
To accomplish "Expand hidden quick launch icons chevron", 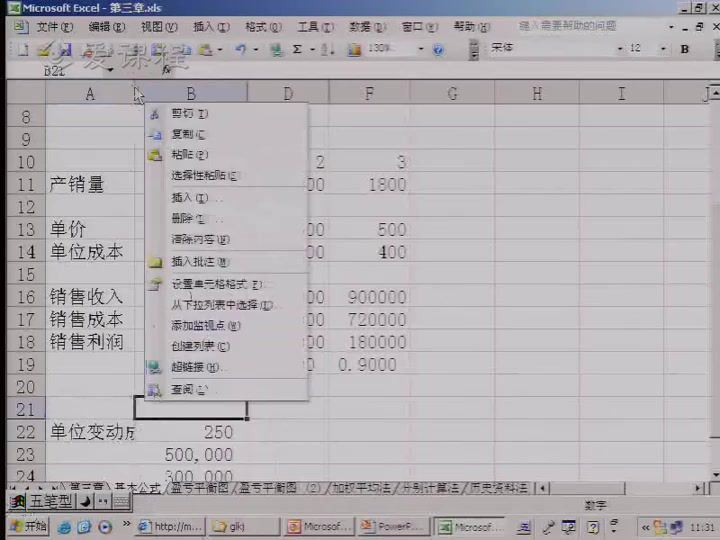I will click(126, 523).
